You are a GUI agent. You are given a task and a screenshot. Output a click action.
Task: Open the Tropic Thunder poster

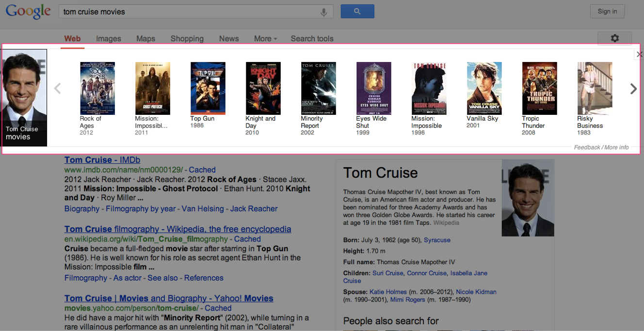tap(540, 88)
